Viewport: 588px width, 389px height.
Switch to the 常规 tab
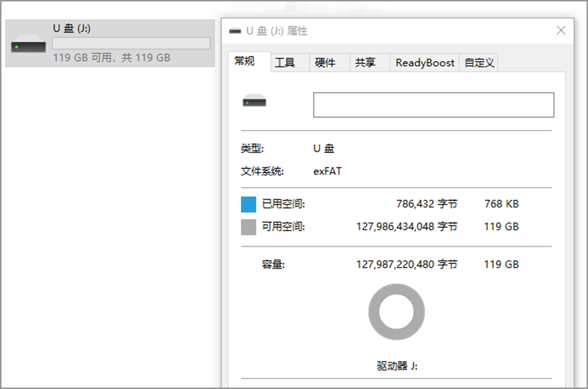tap(249, 62)
